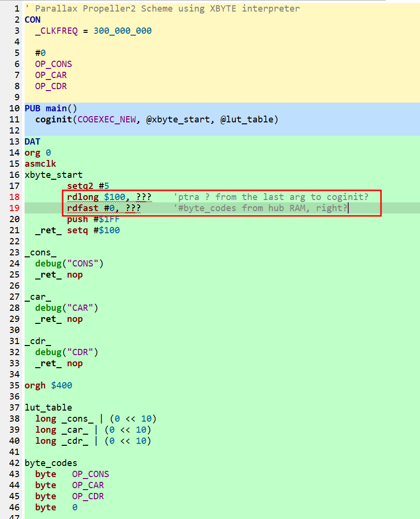This screenshot has width=420, height=519.
Task: Click debug("CDR") statement
Action: (x=67, y=353)
